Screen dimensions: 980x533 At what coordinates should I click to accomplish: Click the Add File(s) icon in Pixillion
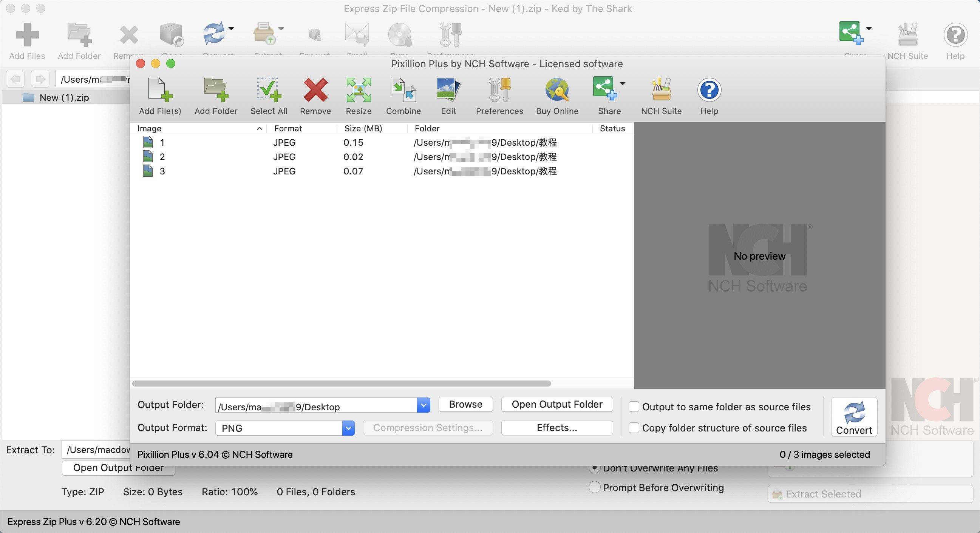click(160, 90)
